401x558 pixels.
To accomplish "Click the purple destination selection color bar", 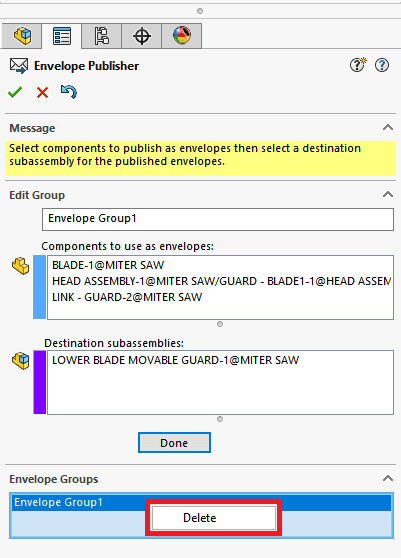I will click(40, 382).
